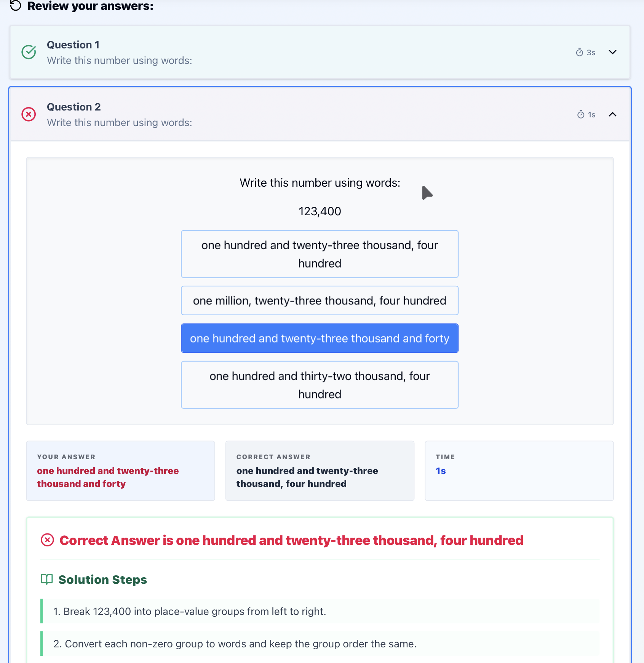Click the red incorrect icon on Question 2
The width and height of the screenshot is (644, 663).
pyautogui.click(x=29, y=114)
